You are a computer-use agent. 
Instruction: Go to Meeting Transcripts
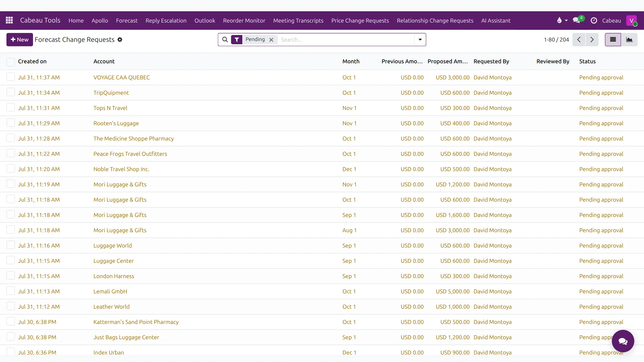click(x=298, y=20)
